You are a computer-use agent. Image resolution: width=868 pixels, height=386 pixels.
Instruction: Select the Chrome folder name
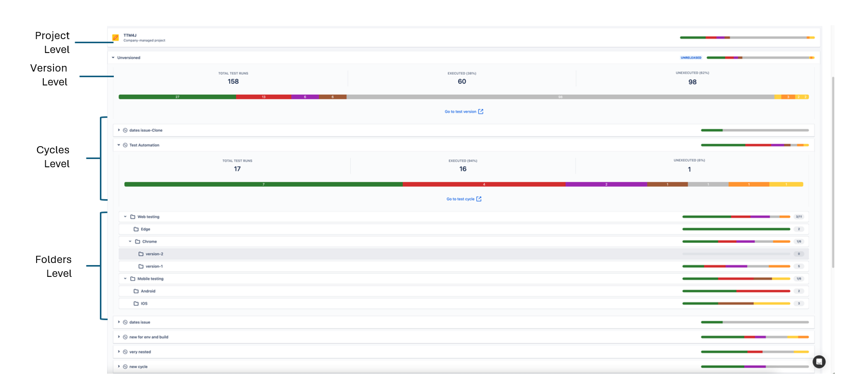click(x=150, y=241)
